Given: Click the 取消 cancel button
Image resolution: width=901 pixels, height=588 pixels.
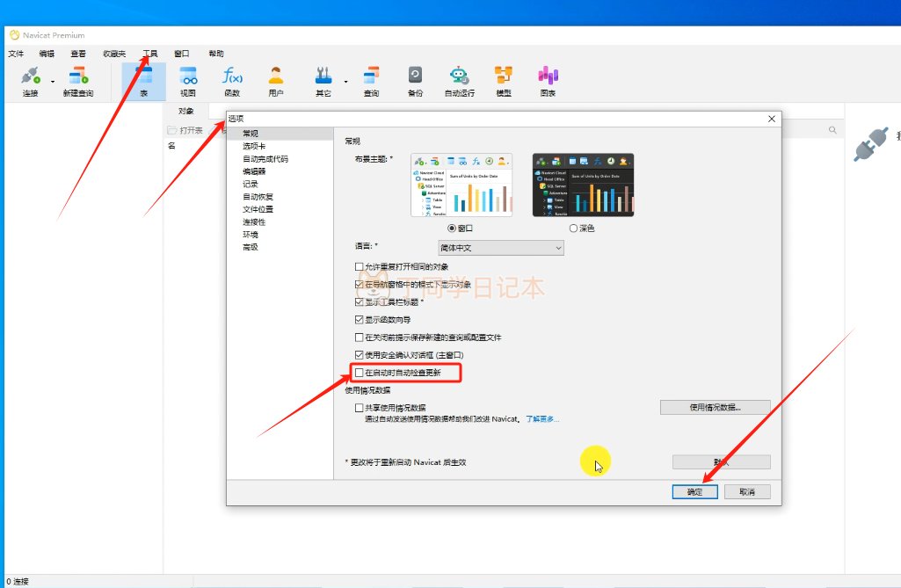Looking at the screenshot, I should pos(747,492).
